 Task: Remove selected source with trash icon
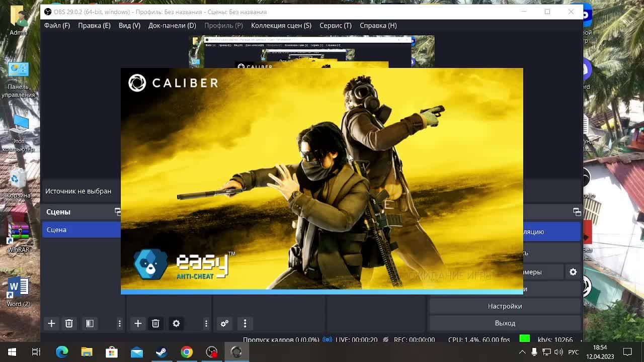coord(155,323)
